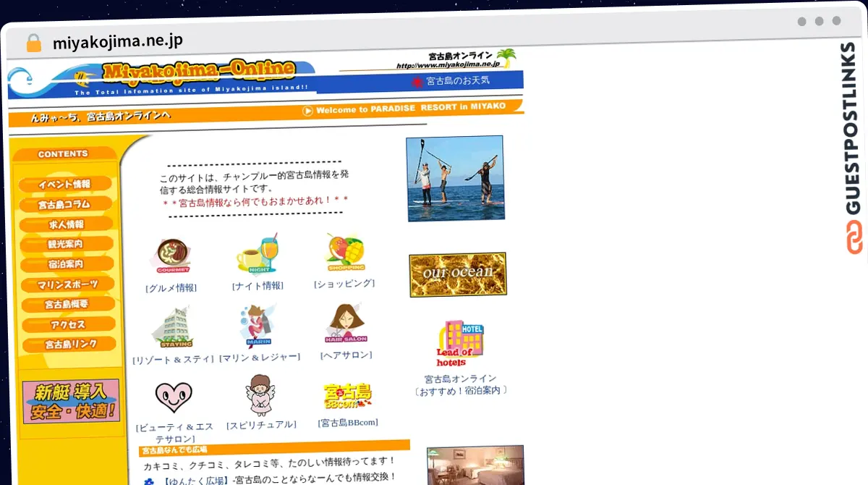
Task: Open the 宮古島BBcom logo icon
Action: (x=347, y=396)
